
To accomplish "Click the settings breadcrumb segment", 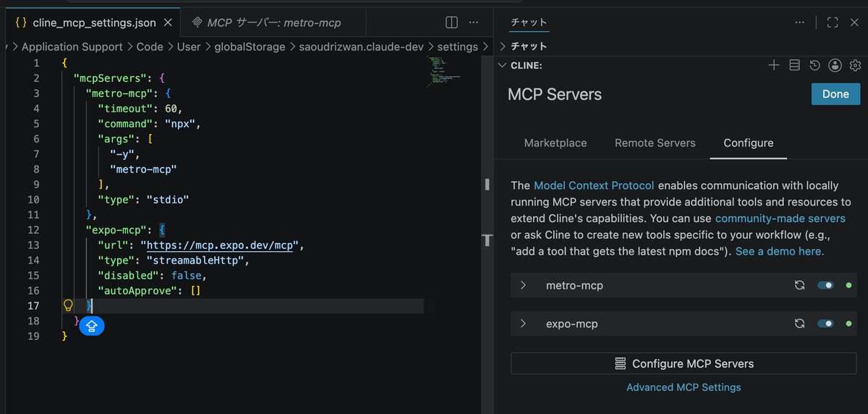I will pyautogui.click(x=458, y=46).
